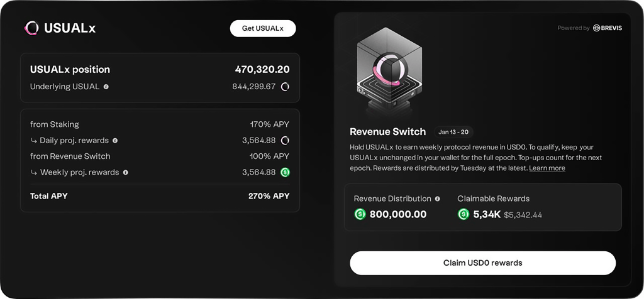
Task: Click the USUALx logo icon
Action: point(31,28)
